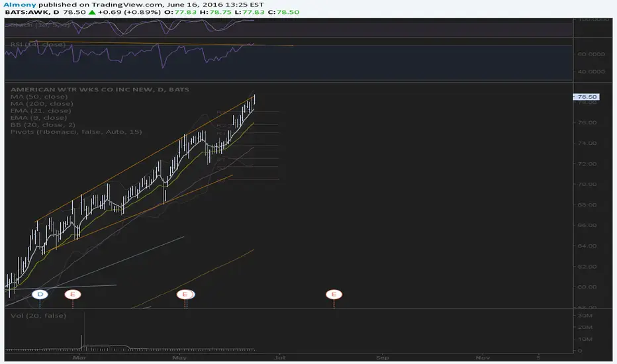
Task: Click the 70.00 price axis label
Action: (587, 184)
